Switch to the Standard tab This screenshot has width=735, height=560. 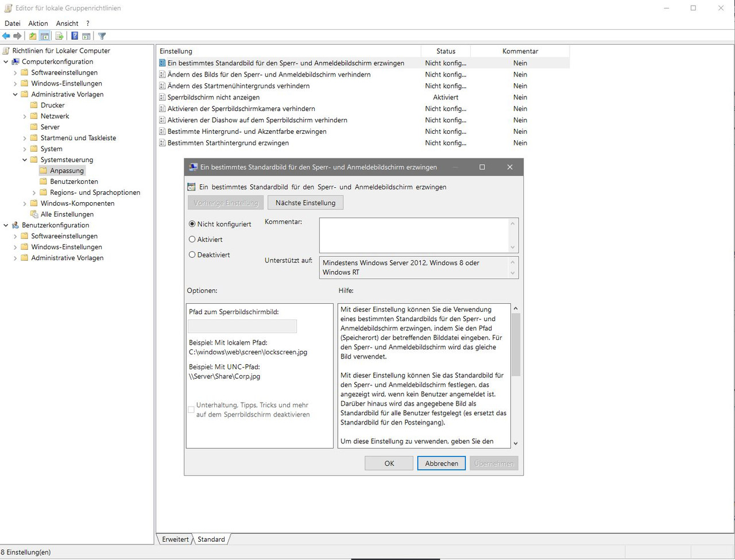pos(211,539)
